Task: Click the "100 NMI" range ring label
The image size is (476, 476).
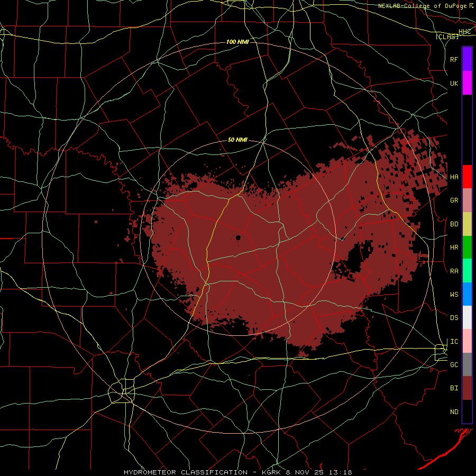Action: tap(237, 42)
